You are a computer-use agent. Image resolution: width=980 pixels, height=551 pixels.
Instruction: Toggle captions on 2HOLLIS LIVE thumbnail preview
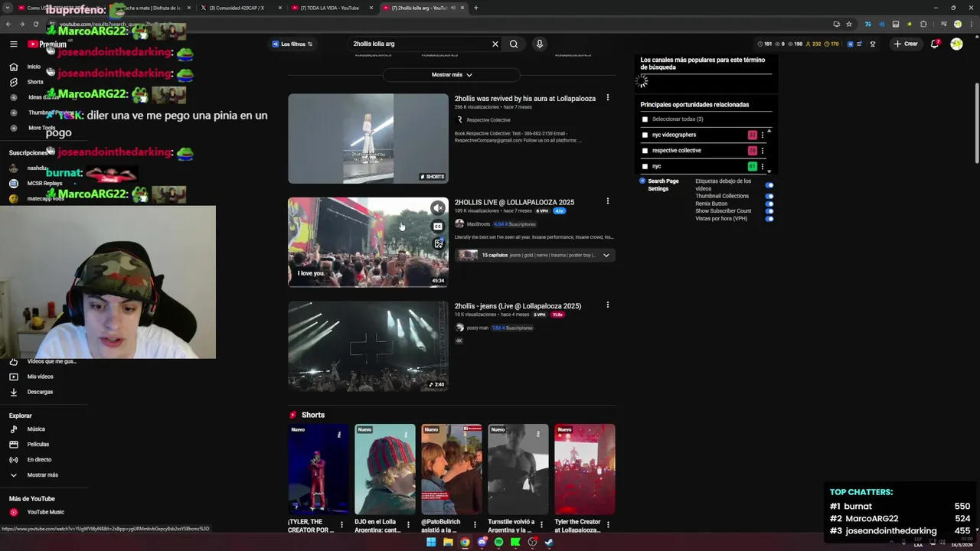pyautogui.click(x=437, y=227)
